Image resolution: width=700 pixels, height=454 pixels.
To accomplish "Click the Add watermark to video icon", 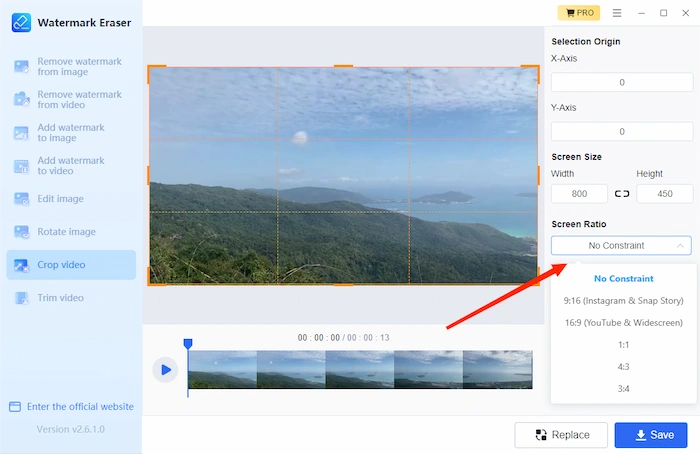I will tap(21, 166).
